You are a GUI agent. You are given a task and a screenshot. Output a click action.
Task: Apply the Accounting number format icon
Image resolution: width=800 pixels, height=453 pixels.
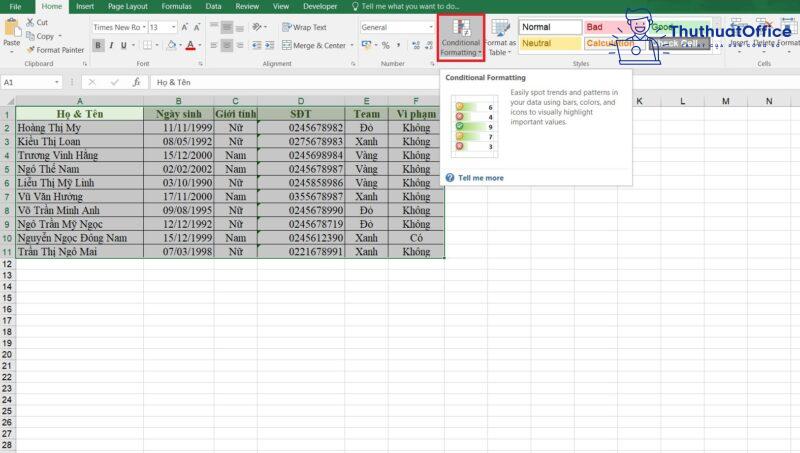[366, 45]
